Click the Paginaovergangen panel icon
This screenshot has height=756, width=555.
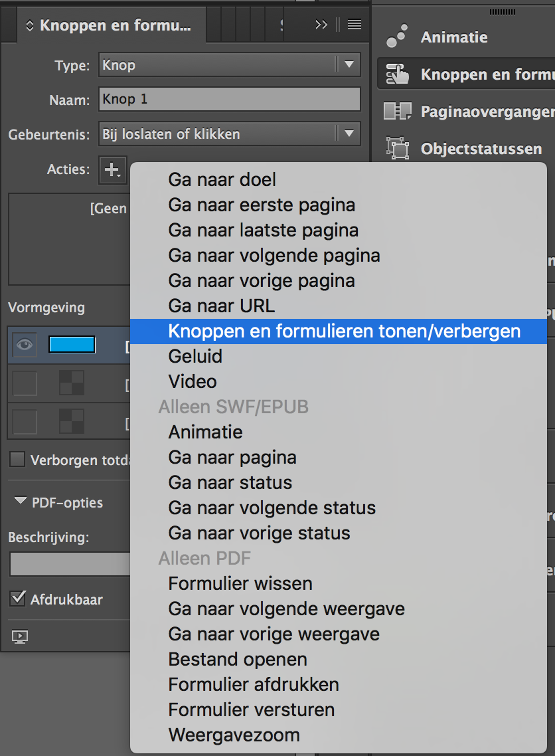pyautogui.click(x=398, y=112)
